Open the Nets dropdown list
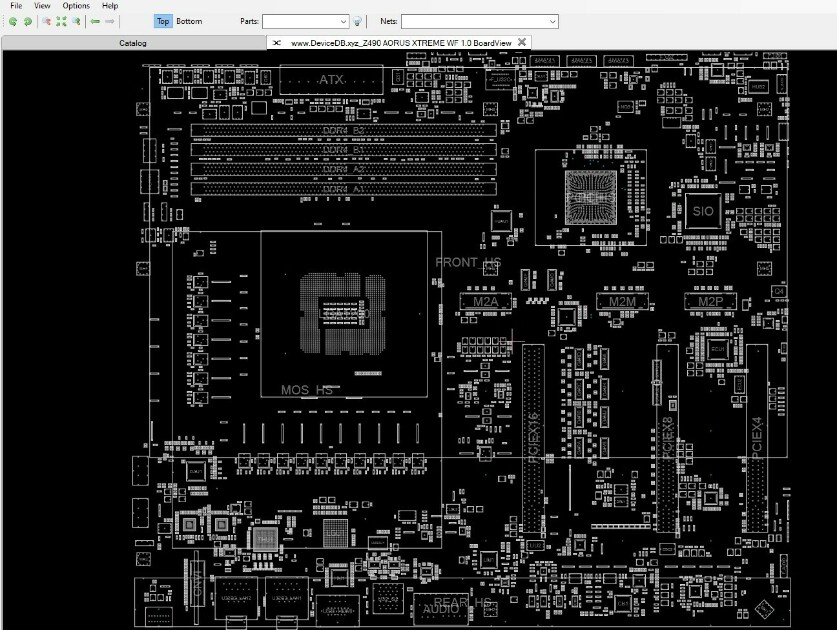Screen dimensions: 837x630 [552, 22]
